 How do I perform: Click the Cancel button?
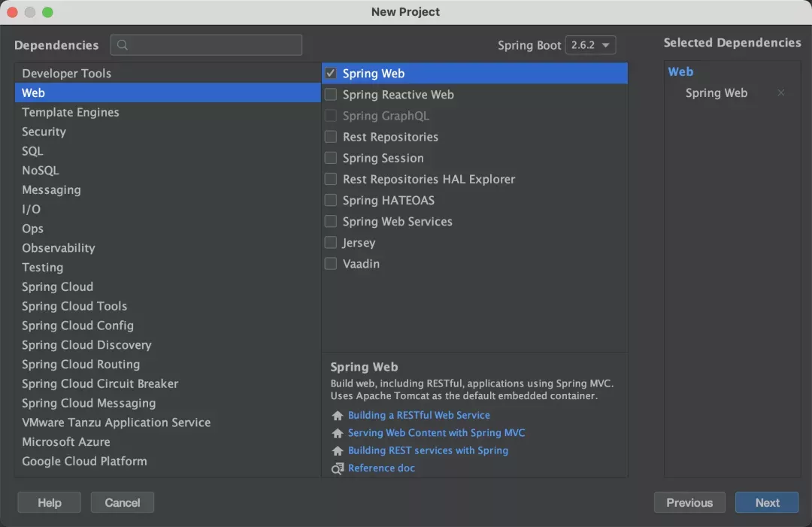(123, 503)
